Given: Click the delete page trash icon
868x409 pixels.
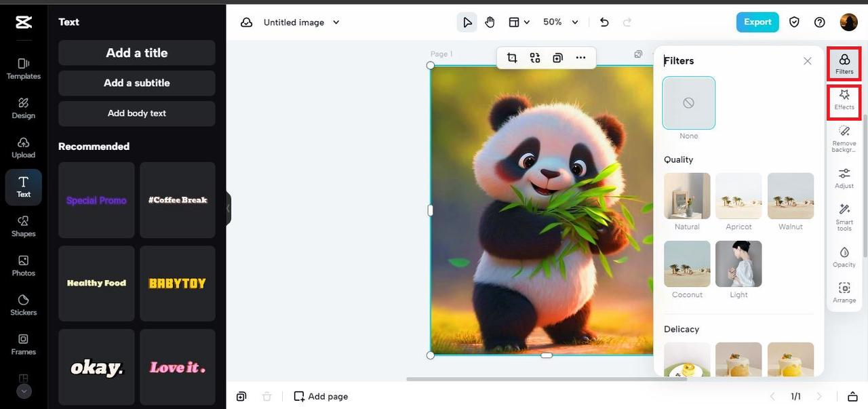Looking at the screenshot, I should coord(267,397).
